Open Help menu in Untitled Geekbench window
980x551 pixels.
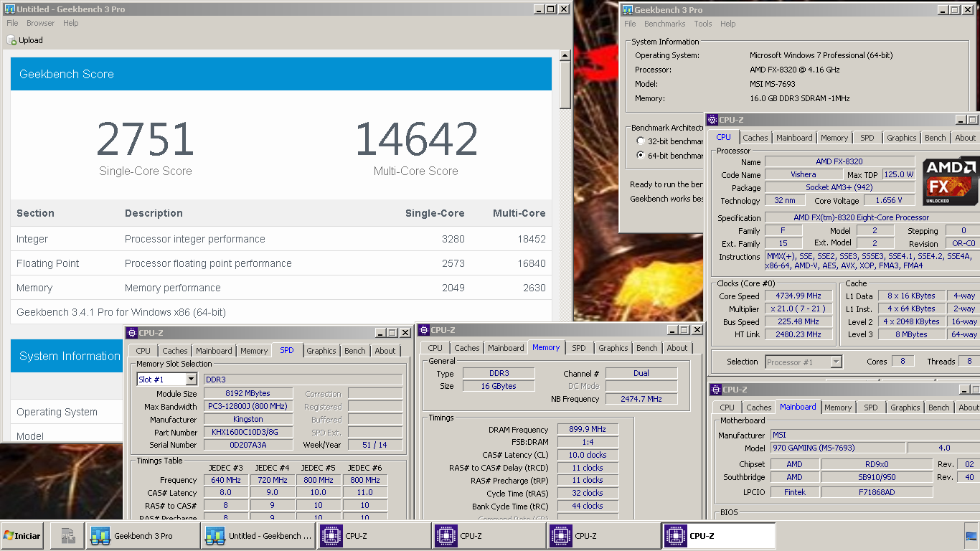[71, 23]
